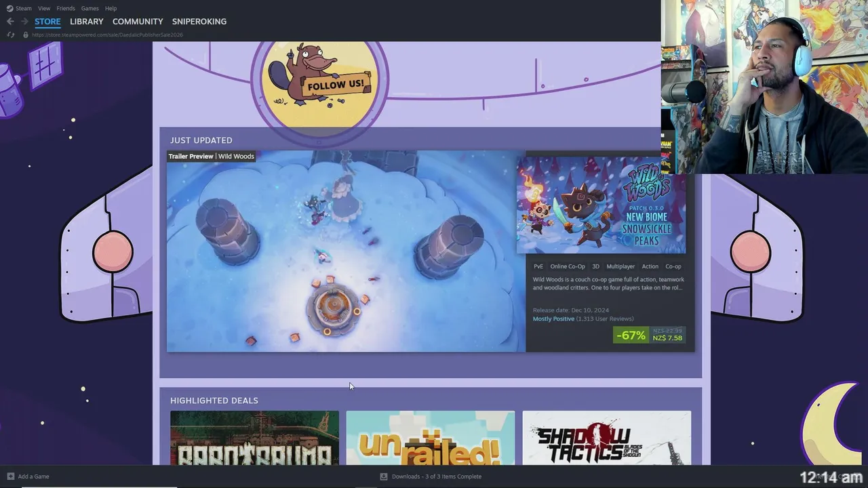Click the Steam logo icon in menu bar
Image resolution: width=868 pixels, height=488 pixels.
(9, 8)
